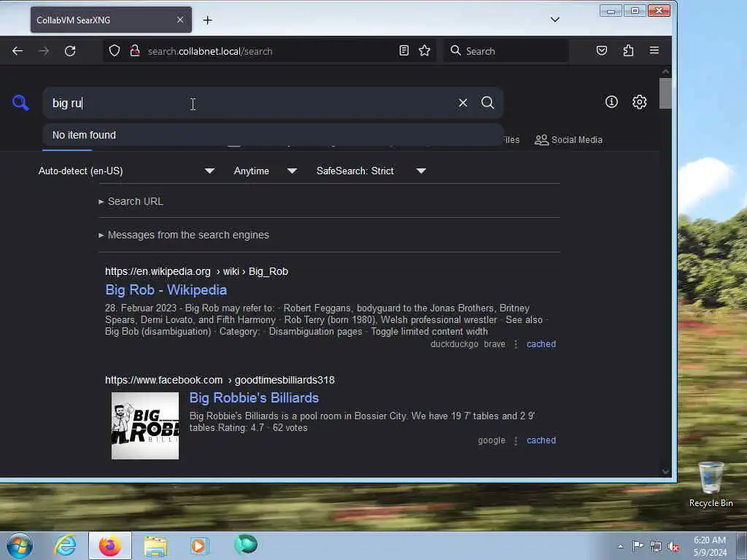
Task: Click the 'brave' engine label
Action: point(495,344)
